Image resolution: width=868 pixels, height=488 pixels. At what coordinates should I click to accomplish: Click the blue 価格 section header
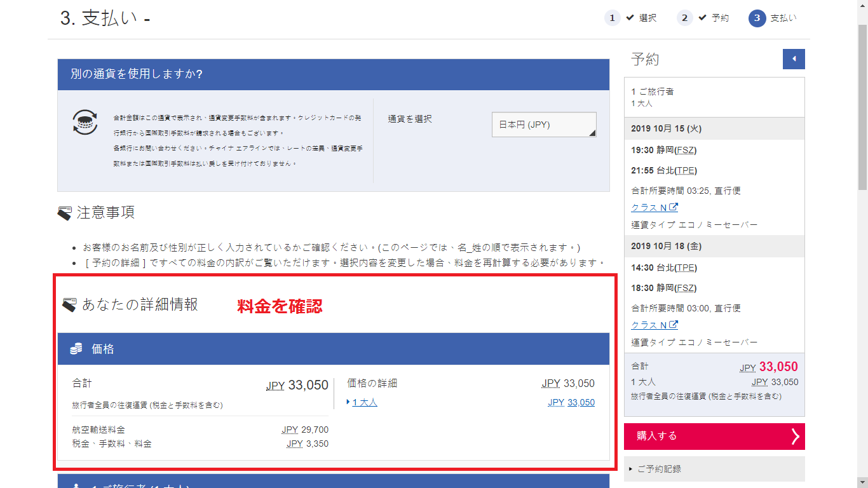pyautogui.click(x=333, y=349)
